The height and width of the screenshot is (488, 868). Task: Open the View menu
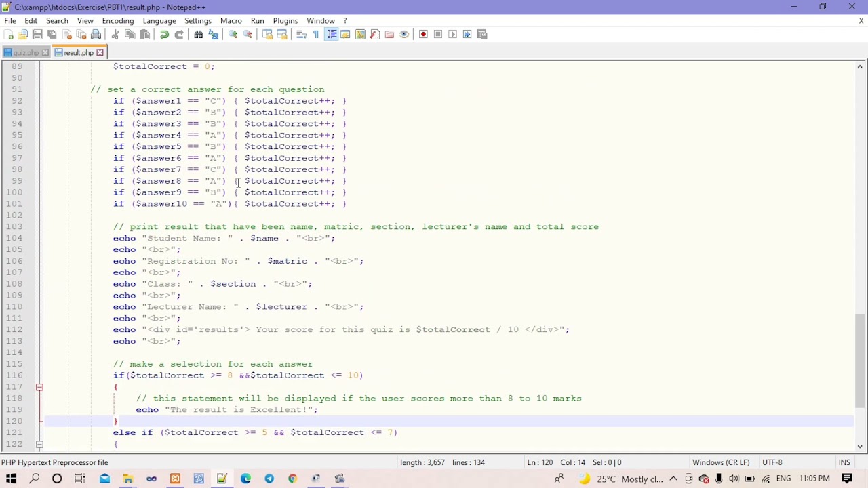pos(85,21)
